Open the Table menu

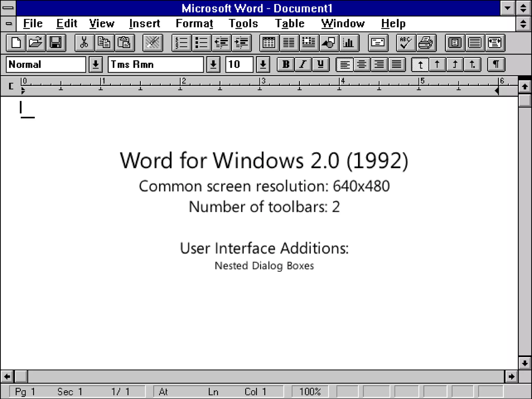coord(290,24)
